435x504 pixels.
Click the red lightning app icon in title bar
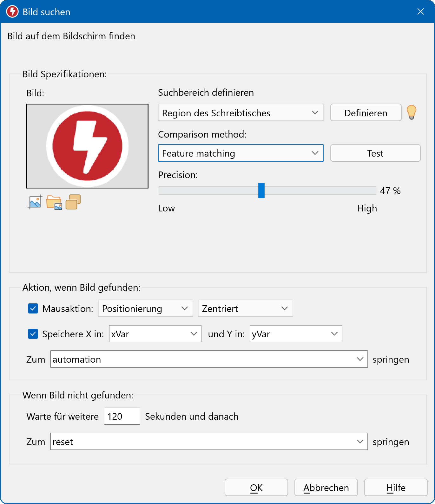click(x=12, y=12)
